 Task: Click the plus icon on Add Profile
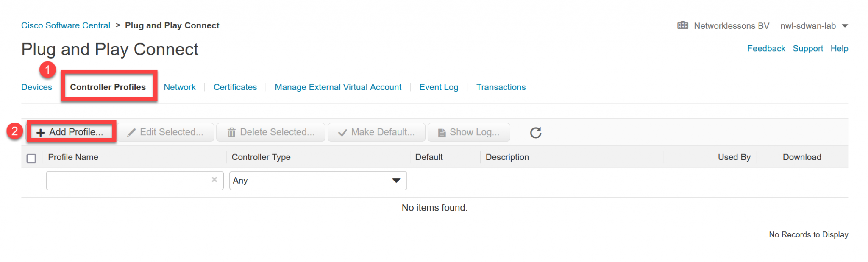[41, 133]
